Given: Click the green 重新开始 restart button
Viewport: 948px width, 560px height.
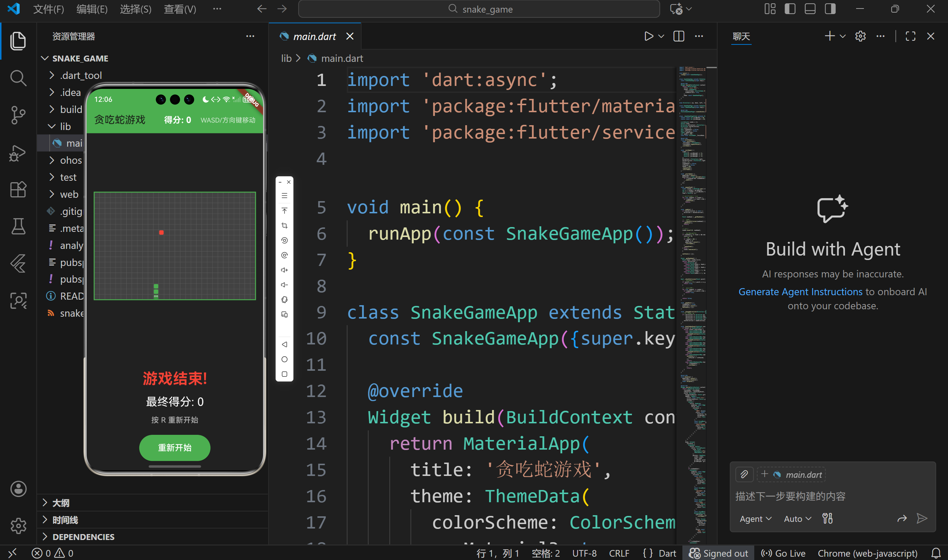Looking at the screenshot, I should click(174, 447).
